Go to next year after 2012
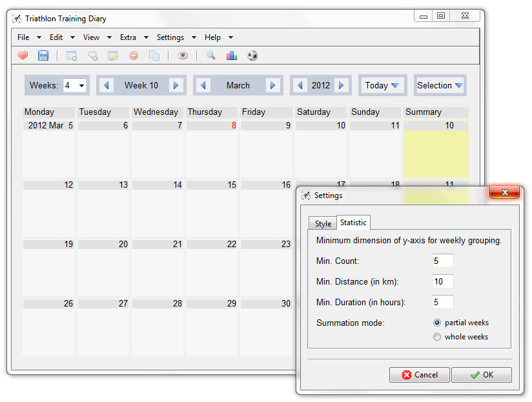The image size is (532, 402). [x=342, y=85]
